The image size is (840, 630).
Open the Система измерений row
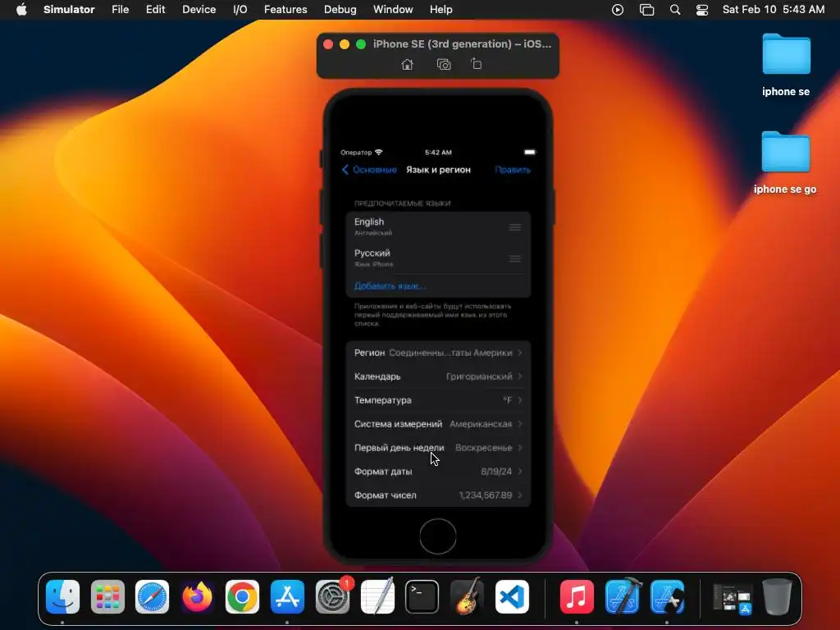pyautogui.click(x=438, y=424)
